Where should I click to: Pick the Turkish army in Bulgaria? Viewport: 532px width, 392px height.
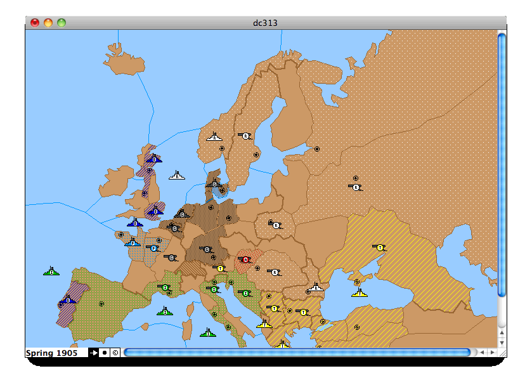[x=303, y=312]
